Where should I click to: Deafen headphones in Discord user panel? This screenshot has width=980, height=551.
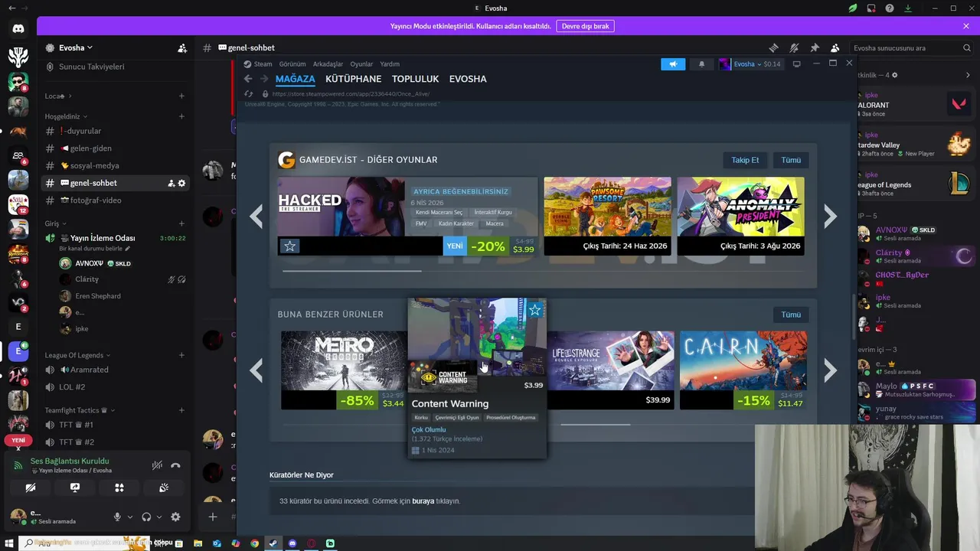pyautogui.click(x=146, y=517)
